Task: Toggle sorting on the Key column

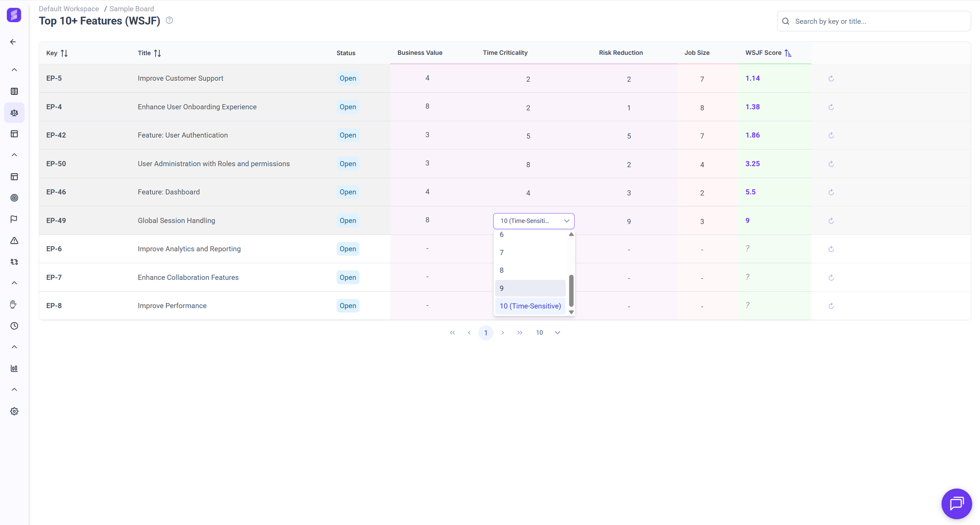Action: point(64,53)
